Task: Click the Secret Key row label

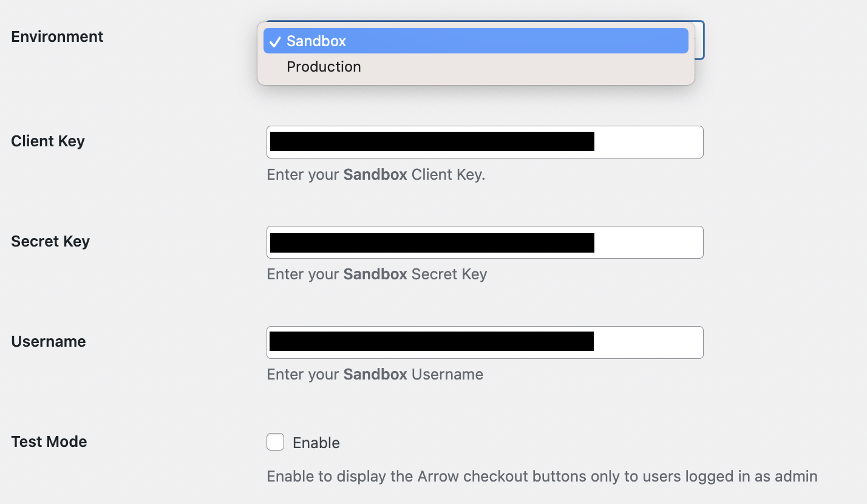Action: click(50, 241)
